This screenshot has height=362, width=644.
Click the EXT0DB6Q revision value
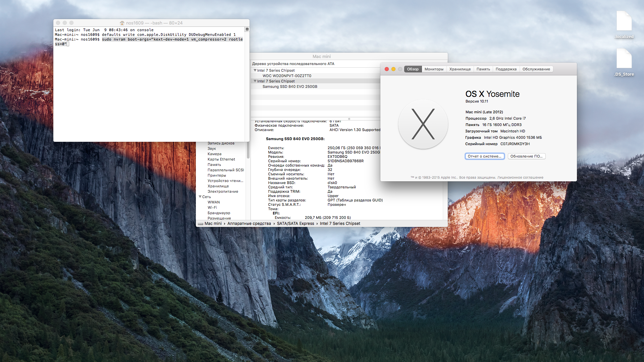337,157
